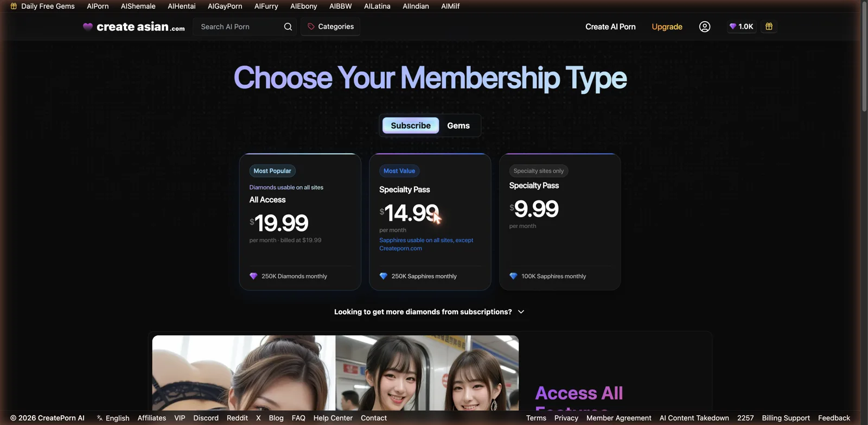Viewport: 868px width, 425px height.
Task: Click the Most Value badge
Action: point(399,171)
